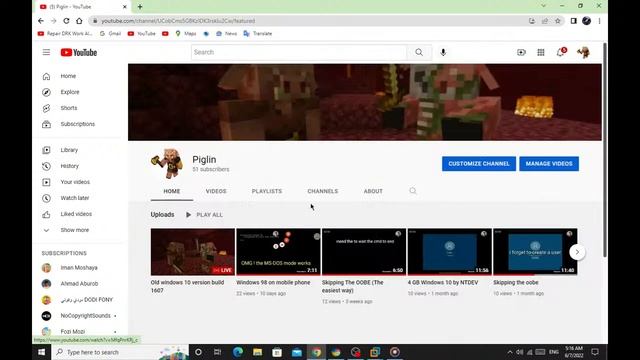This screenshot has height=360, width=640.
Task: Open Chrome tab search dropdown
Action: coord(543,6)
